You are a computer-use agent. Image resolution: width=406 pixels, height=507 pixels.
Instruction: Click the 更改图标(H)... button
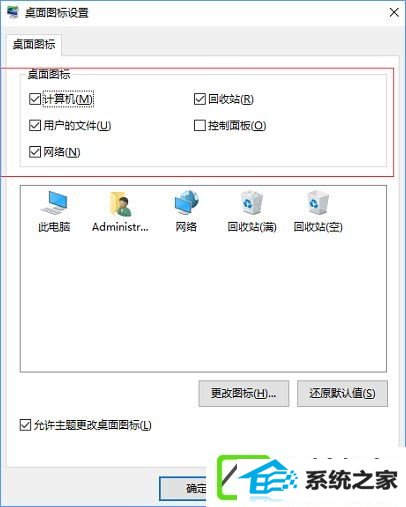[244, 393]
